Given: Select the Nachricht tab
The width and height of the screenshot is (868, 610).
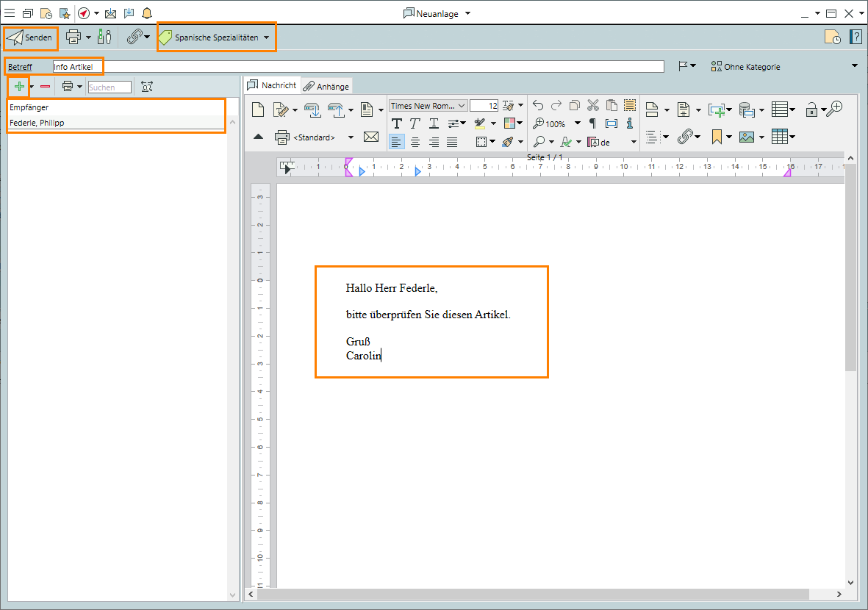Looking at the screenshot, I should pyautogui.click(x=271, y=85).
